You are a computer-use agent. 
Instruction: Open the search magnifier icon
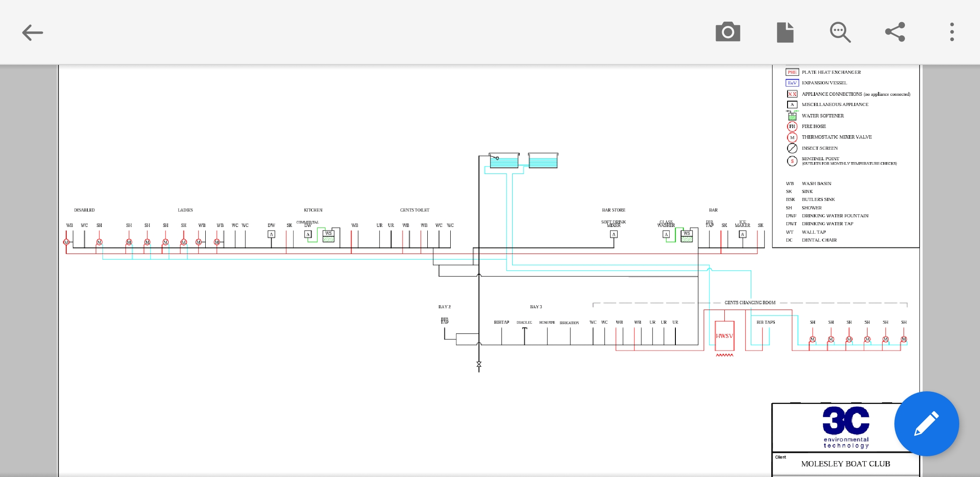click(x=840, y=32)
